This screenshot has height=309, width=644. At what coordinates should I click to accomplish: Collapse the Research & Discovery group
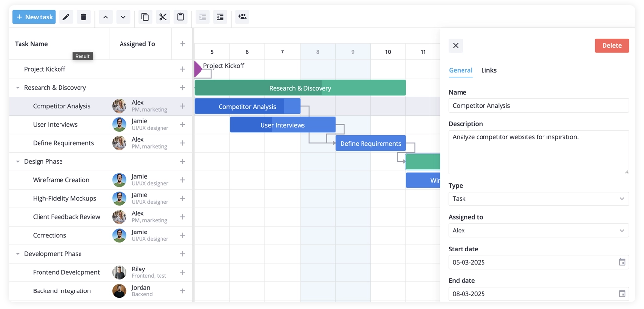click(x=18, y=88)
